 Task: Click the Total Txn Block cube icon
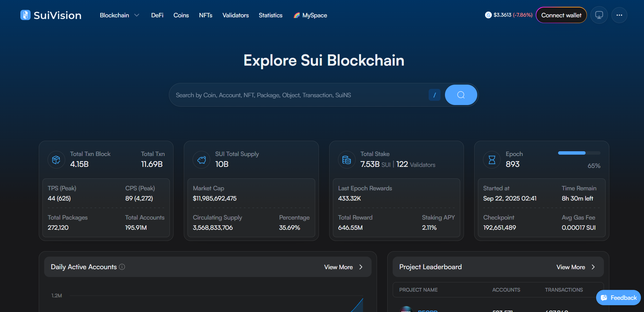click(56, 159)
